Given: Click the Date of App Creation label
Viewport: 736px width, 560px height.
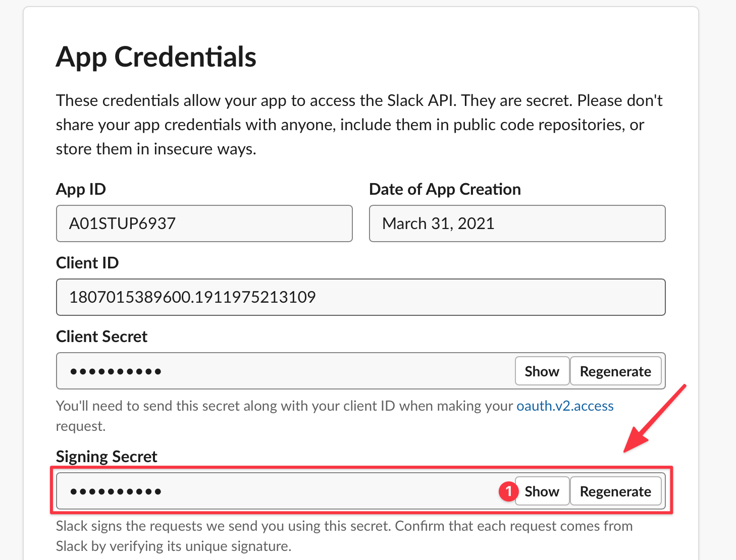Looking at the screenshot, I should (445, 189).
